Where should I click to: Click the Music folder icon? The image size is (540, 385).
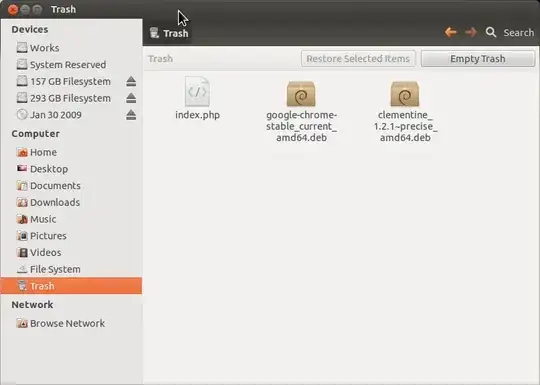point(22,219)
